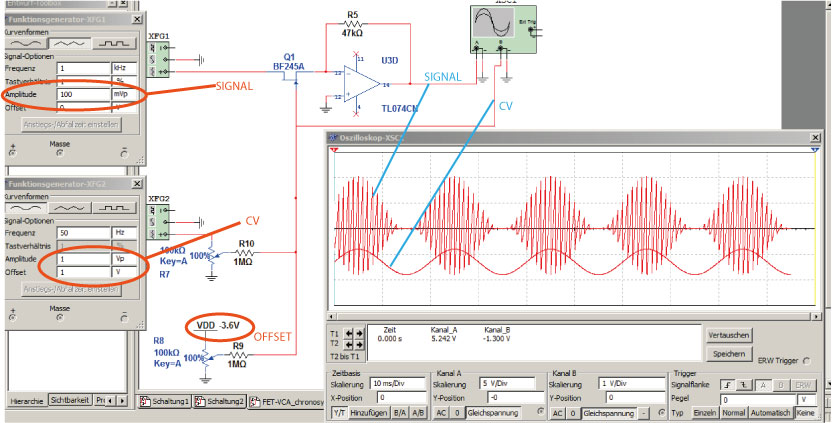Select square waveform in Funktionsgenerator-XFG1
Viewport: 832px width, 423px height.
[112, 44]
